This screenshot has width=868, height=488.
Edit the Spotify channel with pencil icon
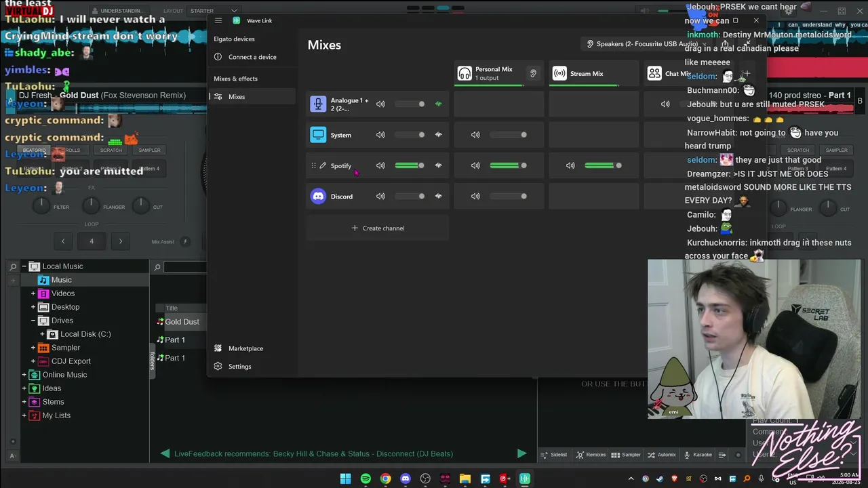click(323, 165)
